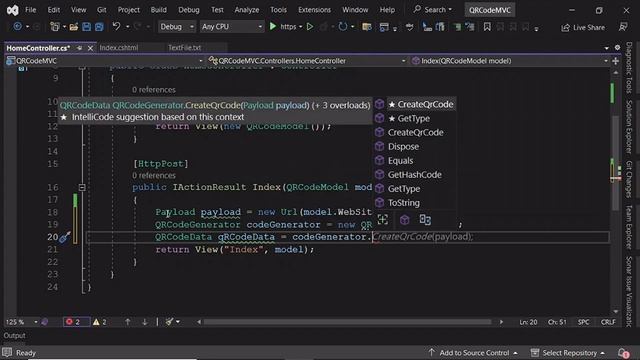Click the CRLF line ending indicator
Image resolution: width=640 pixels, height=360 pixels.
pyautogui.click(x=608, y=322)
